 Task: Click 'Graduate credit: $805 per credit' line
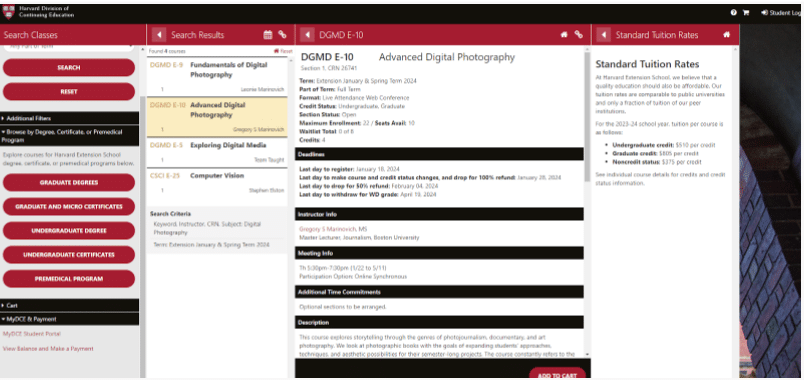pos(655,154)
